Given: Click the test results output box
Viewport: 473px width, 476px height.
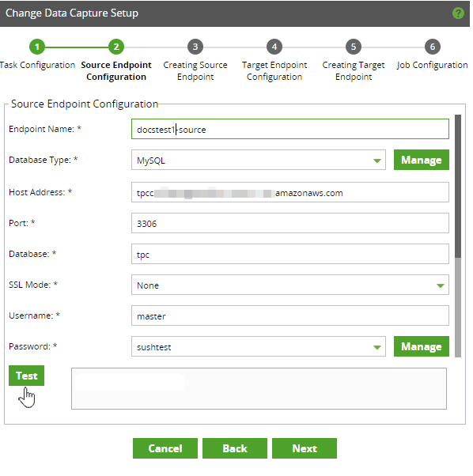Looking at the screenshot, I should (x=259, y=388).
